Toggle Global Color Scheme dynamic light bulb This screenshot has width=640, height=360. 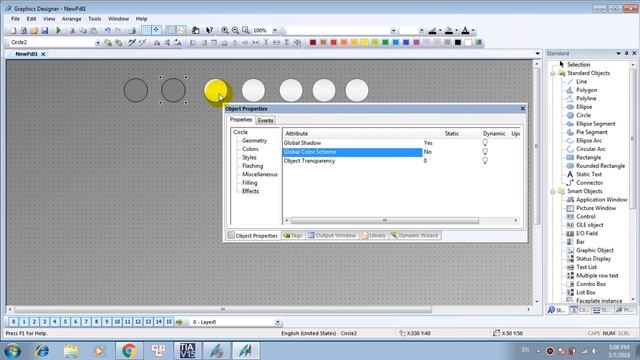pyautogui.click(x=485, y=151)
